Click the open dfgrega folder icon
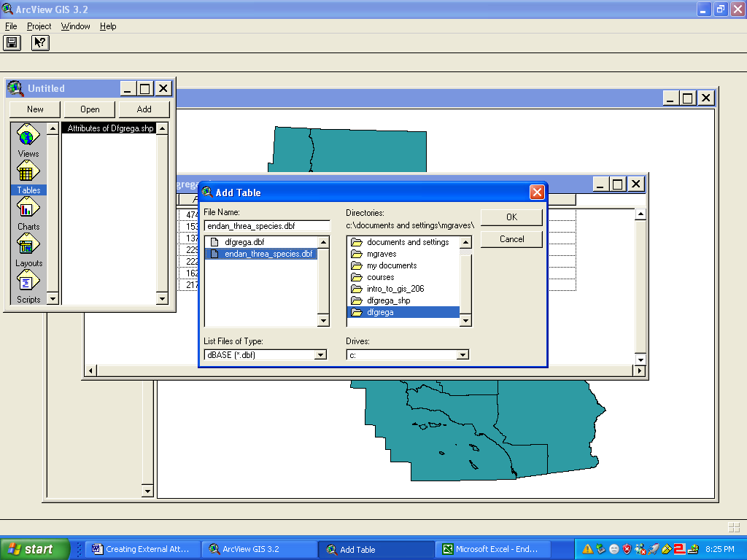Viewport: 747px width, 560px height. 356,312
